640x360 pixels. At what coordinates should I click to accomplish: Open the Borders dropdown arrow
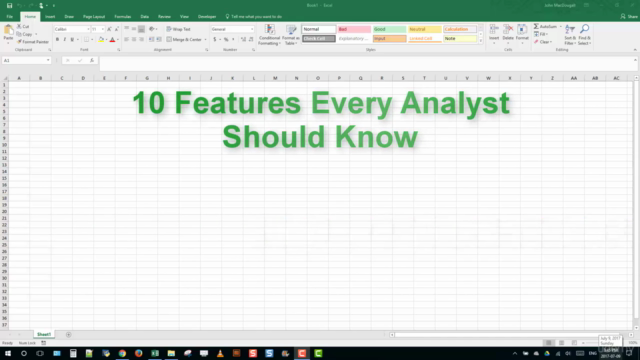92,40
